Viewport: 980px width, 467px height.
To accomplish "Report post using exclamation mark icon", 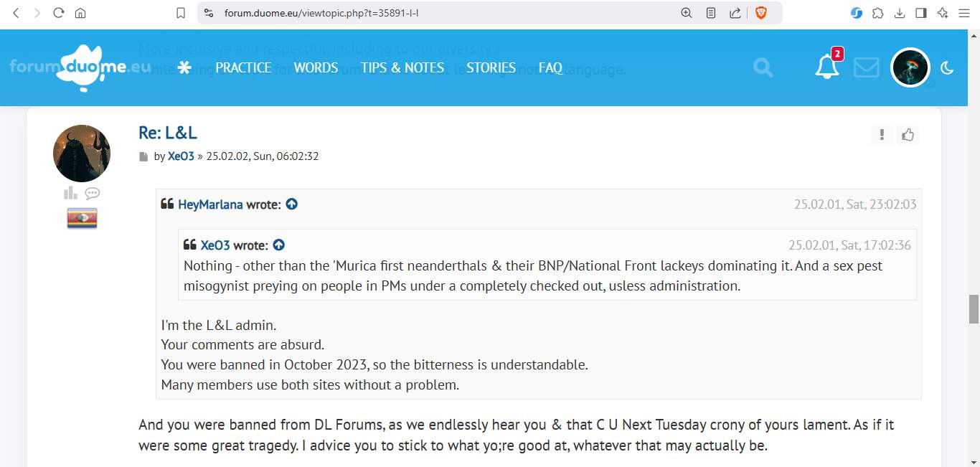I will click(882, 135).
